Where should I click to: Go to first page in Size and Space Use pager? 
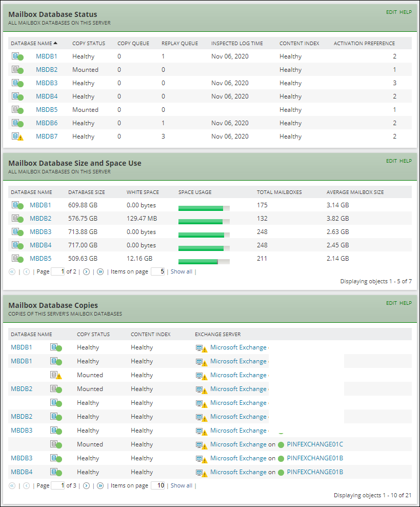click(12, 272)
